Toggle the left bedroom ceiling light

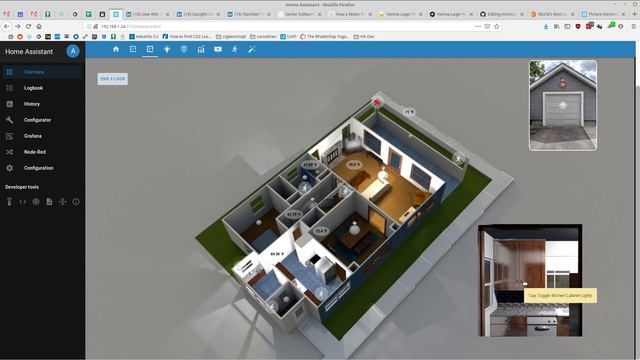[x=259, y=223]
